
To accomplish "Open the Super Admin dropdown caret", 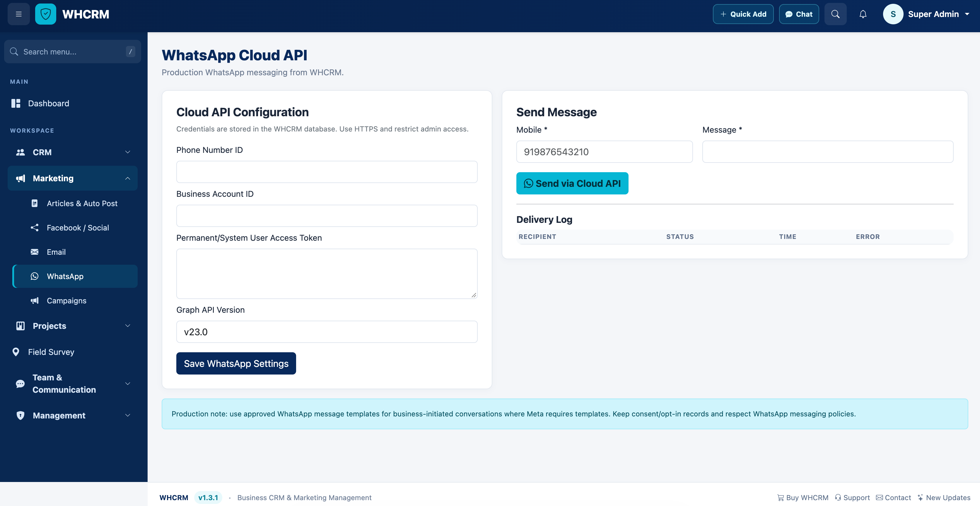I will (967, 14).
